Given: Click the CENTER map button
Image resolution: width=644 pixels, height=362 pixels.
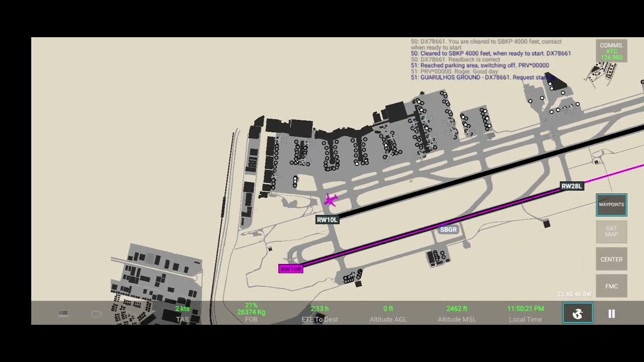Looking at the screenshot, I should point(611,259).
